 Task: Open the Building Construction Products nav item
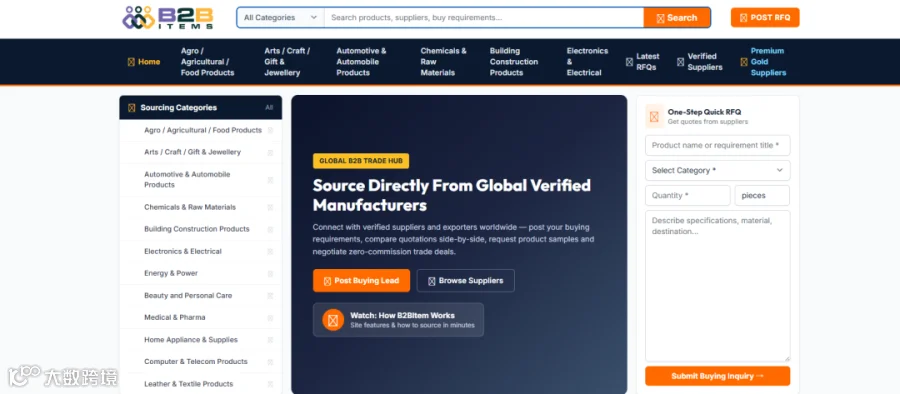pos(514,62)
